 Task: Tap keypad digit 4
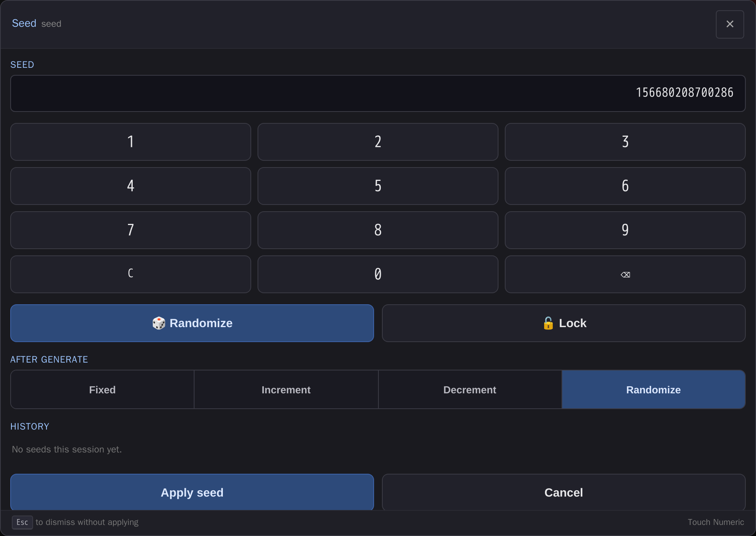coord(131,186)
